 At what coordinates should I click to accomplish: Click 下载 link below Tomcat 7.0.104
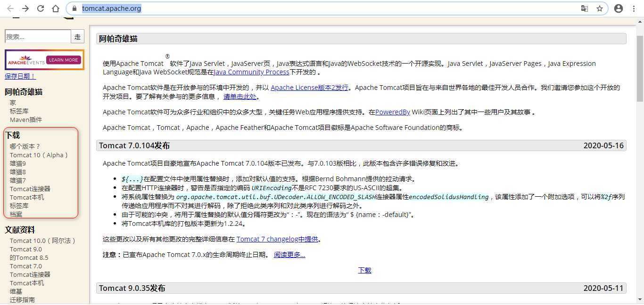point(364,270)
